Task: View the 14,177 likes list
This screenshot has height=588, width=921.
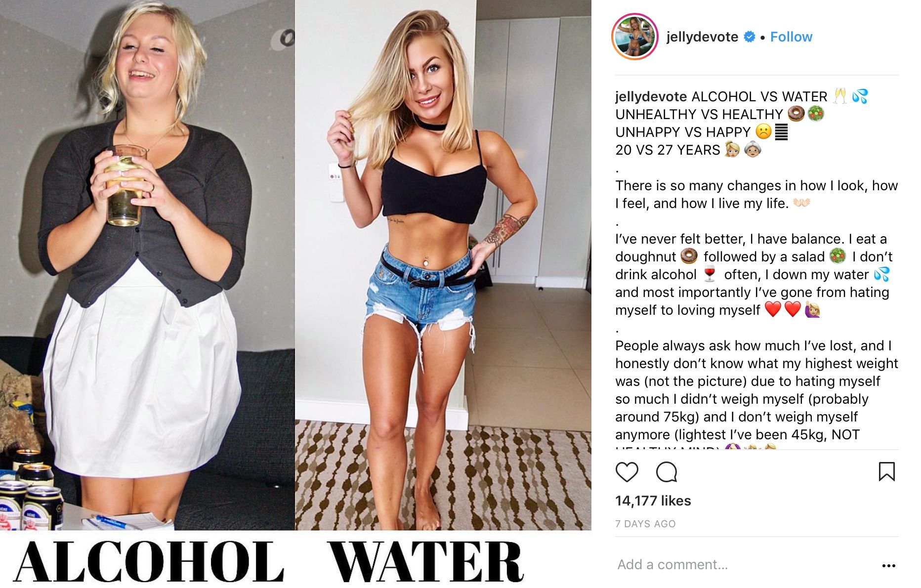Action: click(x=653, y=501)
